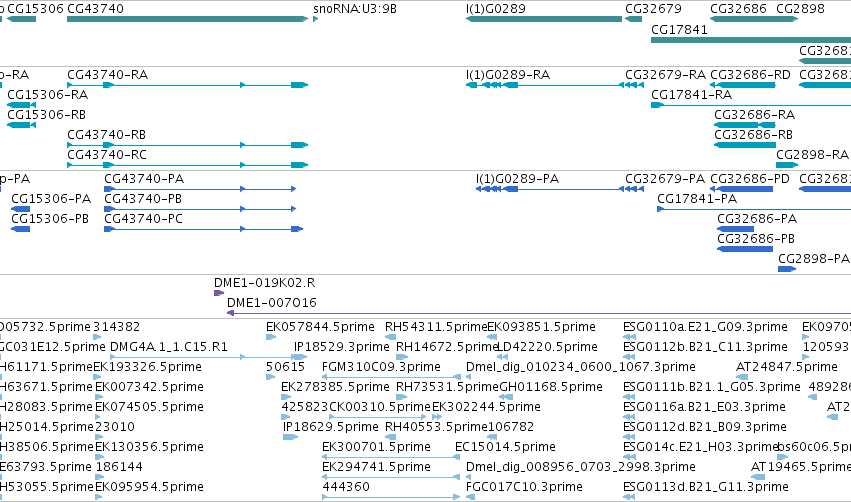Select the ESG0113d.B21_G11.3prime EST label
This screenshot has width=851, height=502.
click(706, 487)
